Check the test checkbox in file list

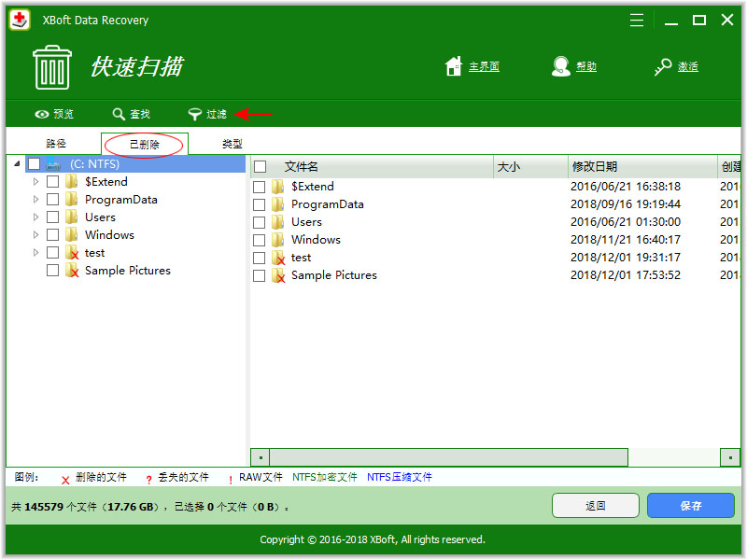coord(260,258)
